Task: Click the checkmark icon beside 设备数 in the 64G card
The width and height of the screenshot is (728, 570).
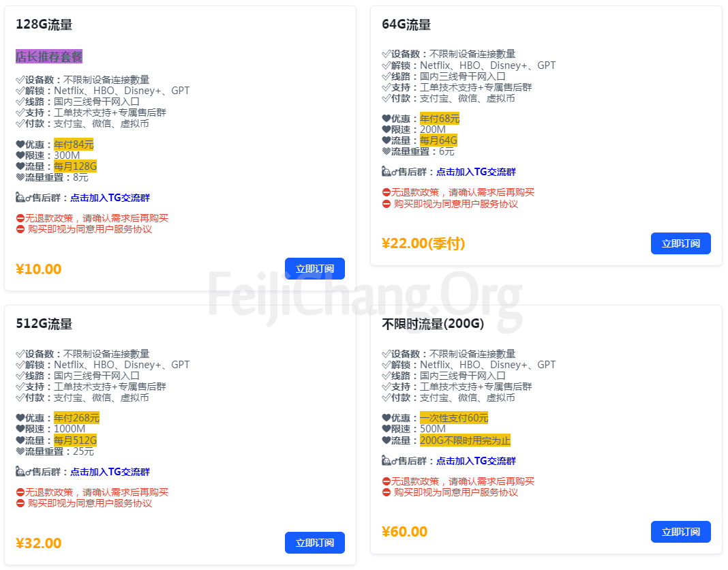Action: pyautogui.click(x=386, y=55)
